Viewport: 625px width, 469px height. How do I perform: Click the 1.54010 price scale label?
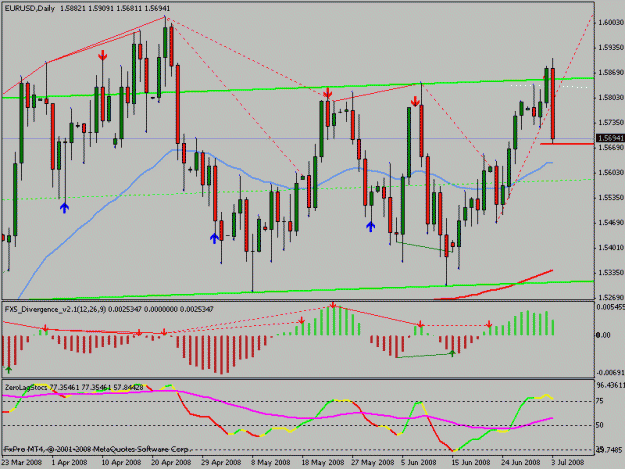pos(611,247)
